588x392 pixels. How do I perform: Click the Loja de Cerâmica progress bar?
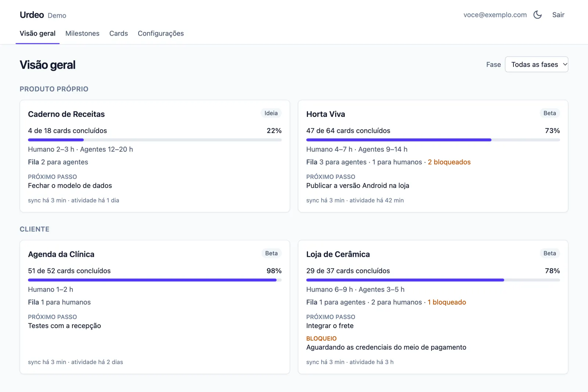[433, 280]
